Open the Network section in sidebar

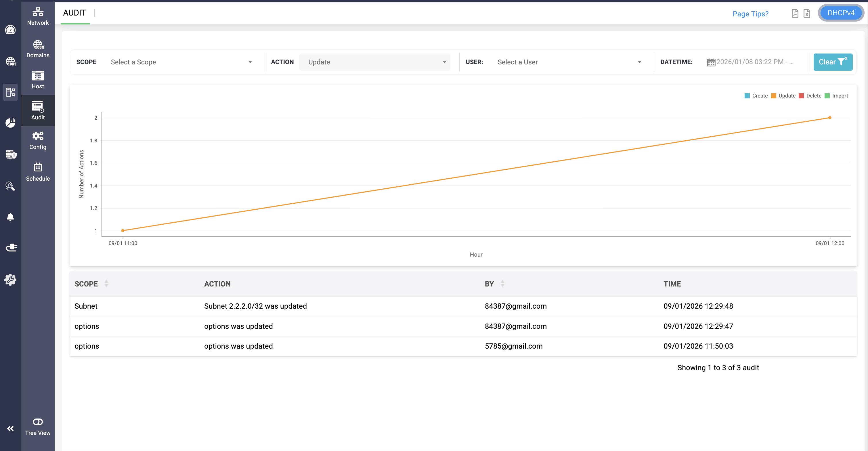click(x=38, y=16)
